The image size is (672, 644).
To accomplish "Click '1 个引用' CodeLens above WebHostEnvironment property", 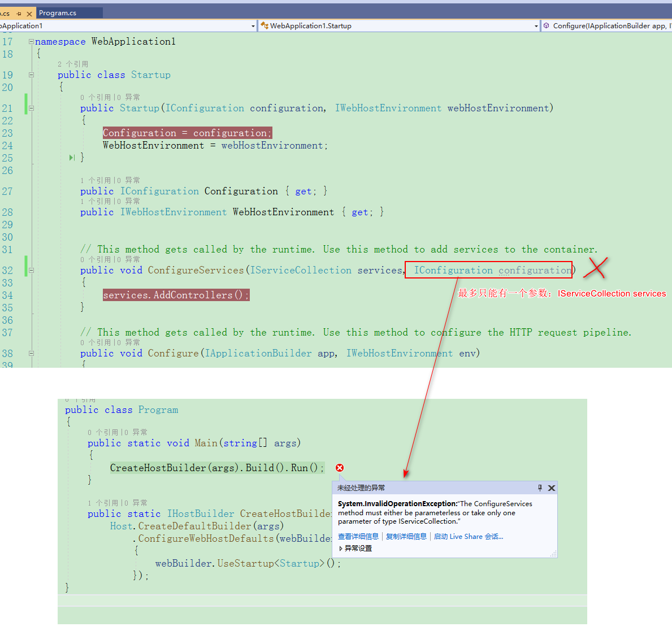I will 95,201.
